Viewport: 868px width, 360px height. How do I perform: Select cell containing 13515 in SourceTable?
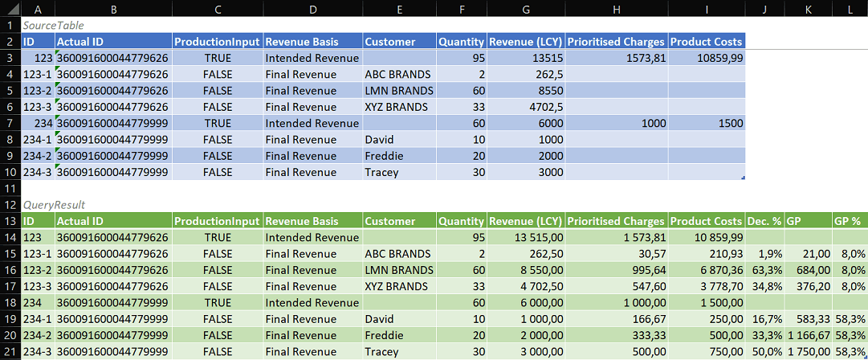pyautogui.click(x=526, y=58)
